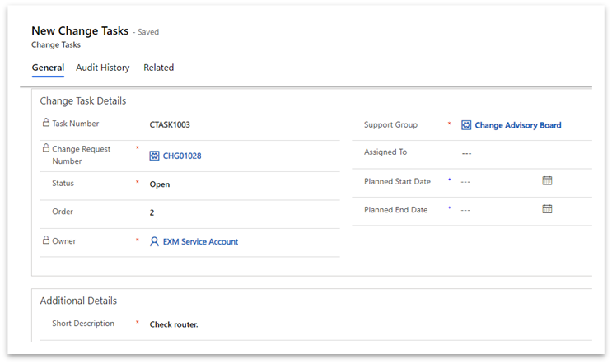Click the team icon beside Change Advisory Board
This screenshot has height=364, width=612.
466,125
